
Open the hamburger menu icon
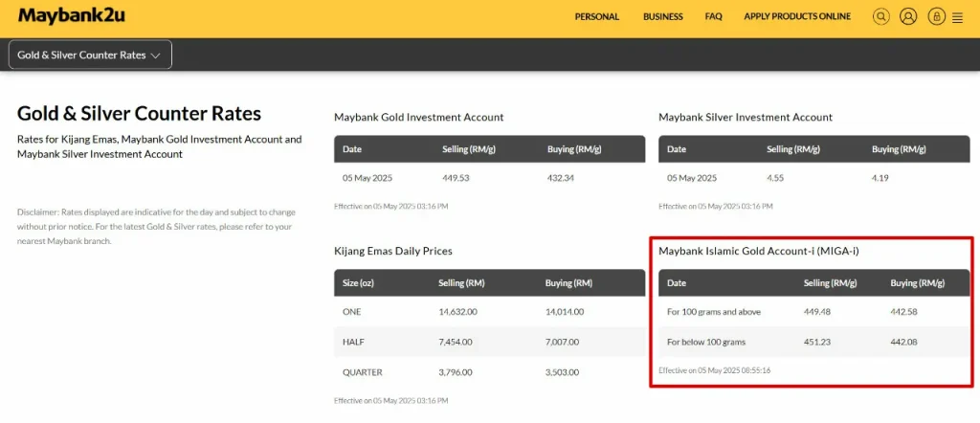(x=957, y=19)
